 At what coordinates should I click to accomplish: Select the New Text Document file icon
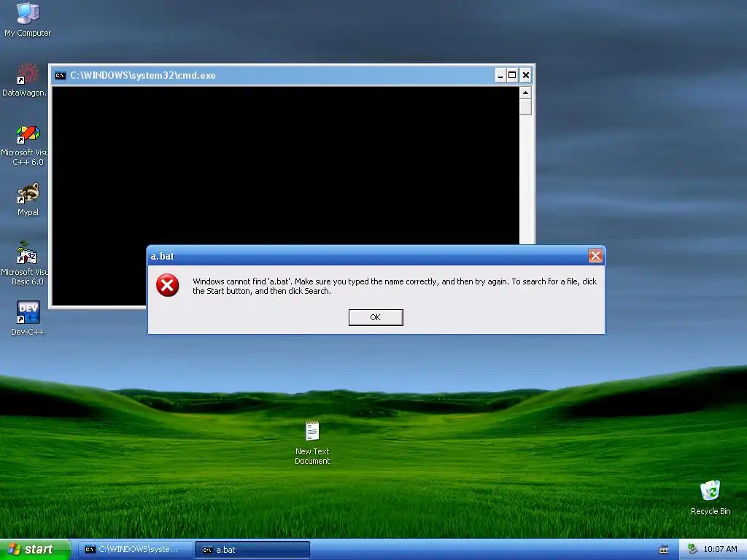[x=312, y=443]
